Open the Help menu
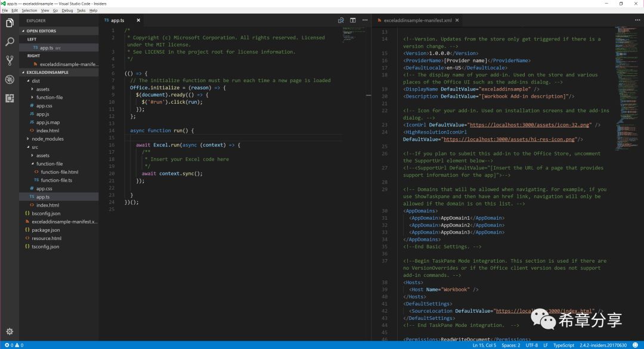The width and height of the screenshot is (644, 349). [93, 11]
